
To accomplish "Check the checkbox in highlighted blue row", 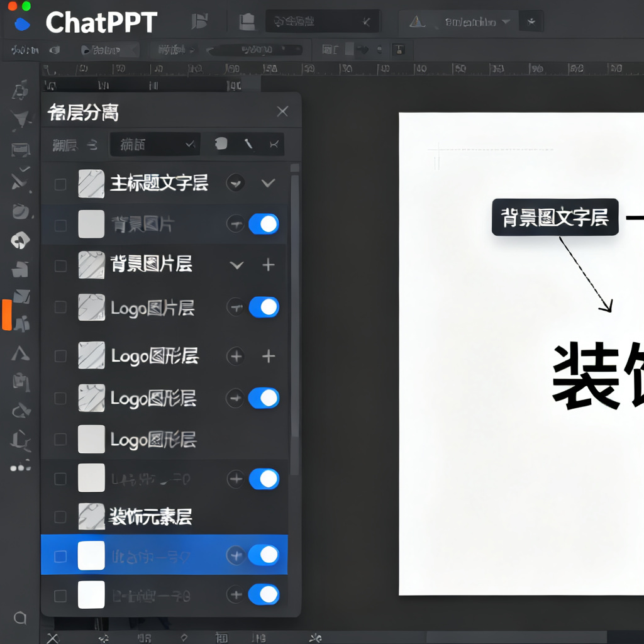I will click(60, 556).
